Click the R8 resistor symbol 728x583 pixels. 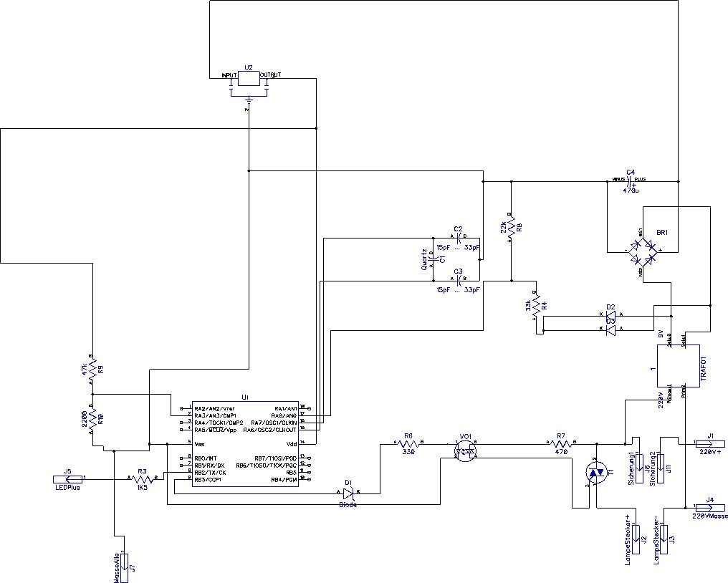(x=511, y=228)
